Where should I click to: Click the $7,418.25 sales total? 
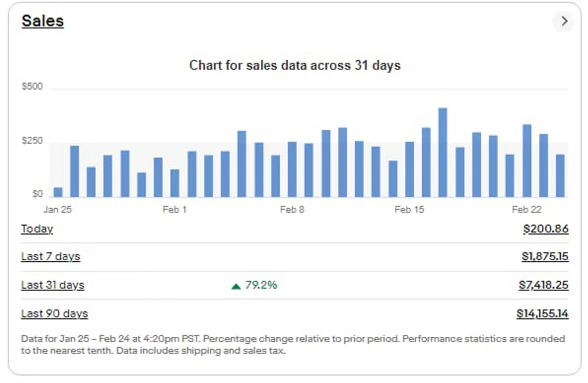click(x=544, y=285)
